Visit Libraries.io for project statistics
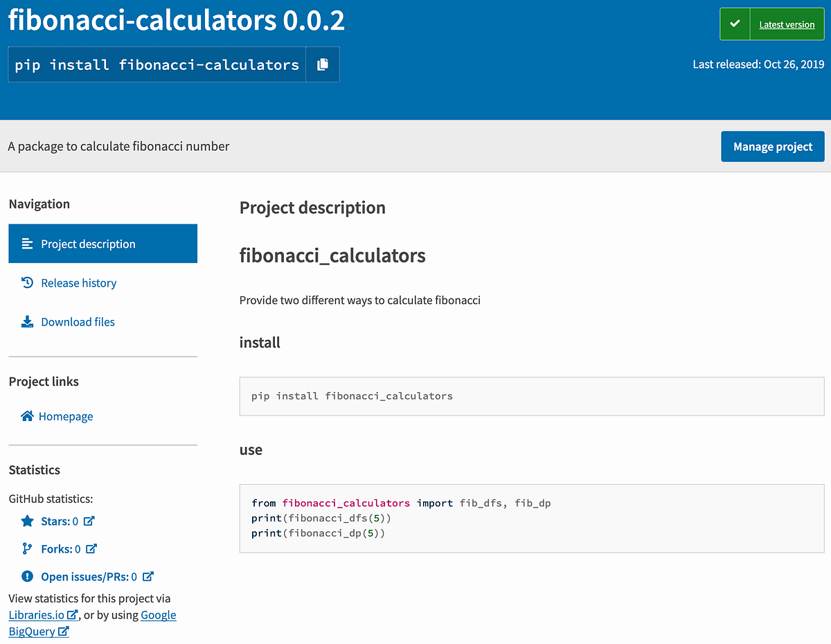 pyautogui.click(x=37, y=615)
